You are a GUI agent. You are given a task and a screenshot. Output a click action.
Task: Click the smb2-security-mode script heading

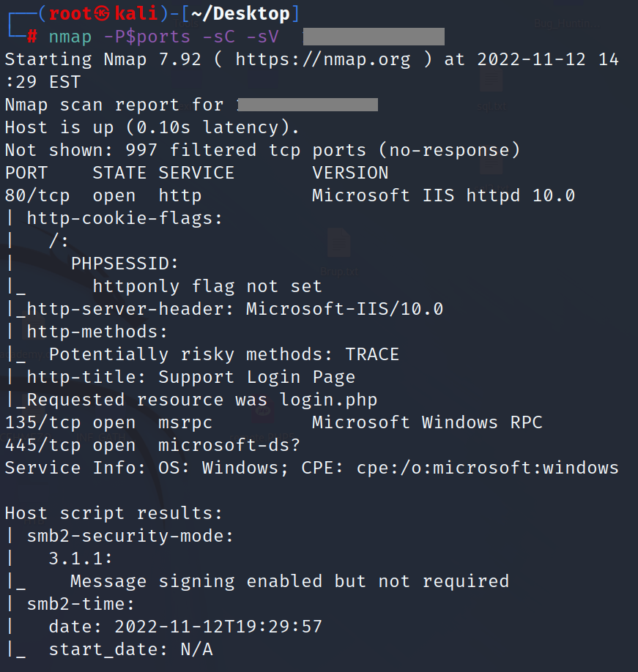130,536
